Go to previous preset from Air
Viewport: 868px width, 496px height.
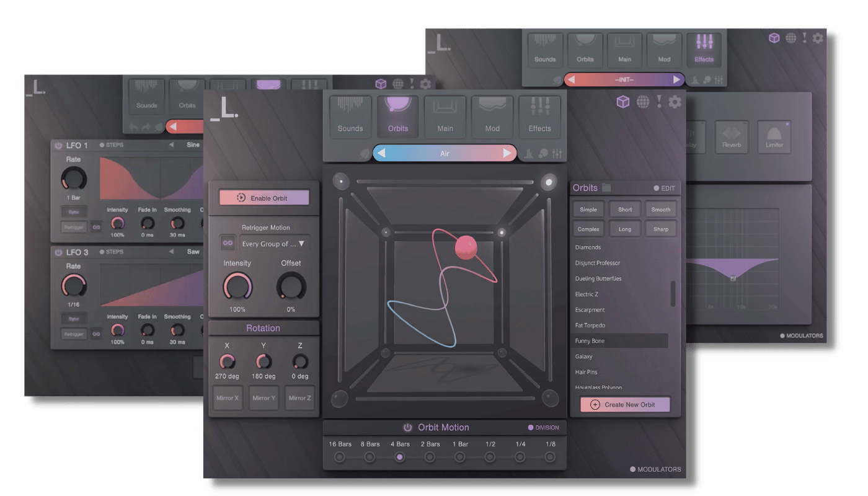tap(381, 153)
